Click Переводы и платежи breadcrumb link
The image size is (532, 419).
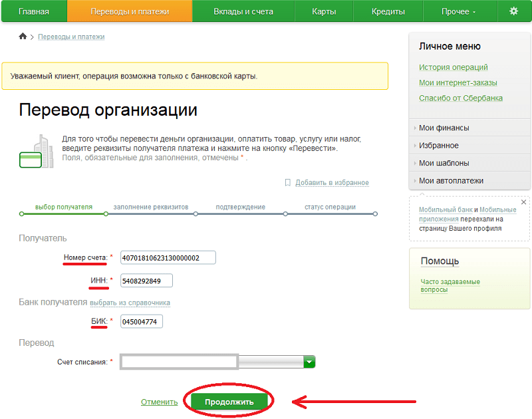coord(71,37)
